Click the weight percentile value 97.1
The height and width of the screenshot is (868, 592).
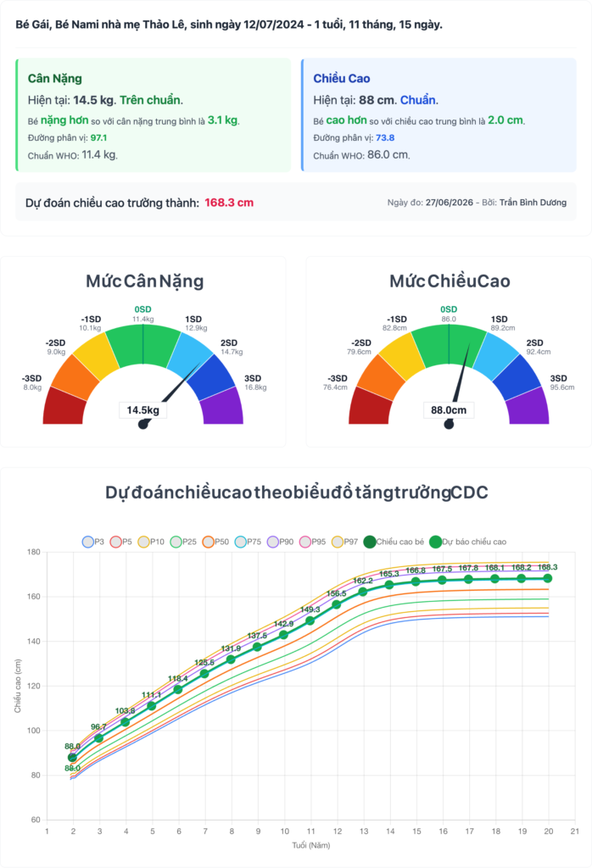[x=98, y=138]
